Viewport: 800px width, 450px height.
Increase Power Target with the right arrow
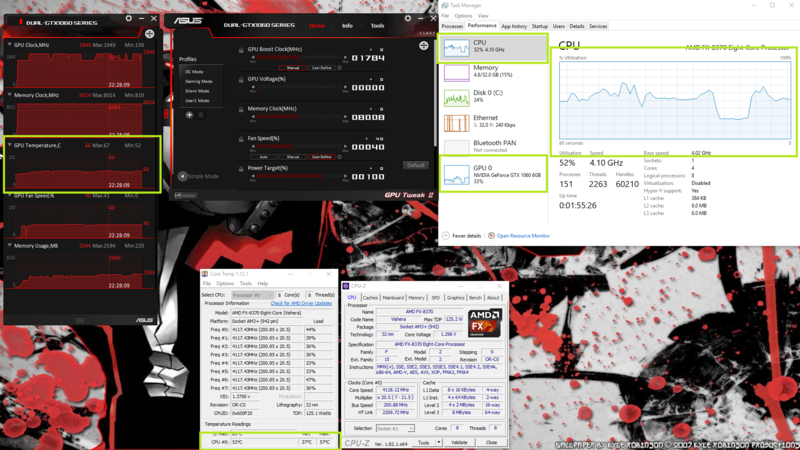tap(345, 177)
